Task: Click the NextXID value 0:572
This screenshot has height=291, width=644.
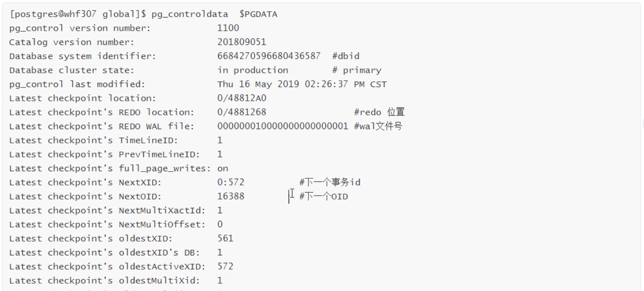Action: click(231, 182)
